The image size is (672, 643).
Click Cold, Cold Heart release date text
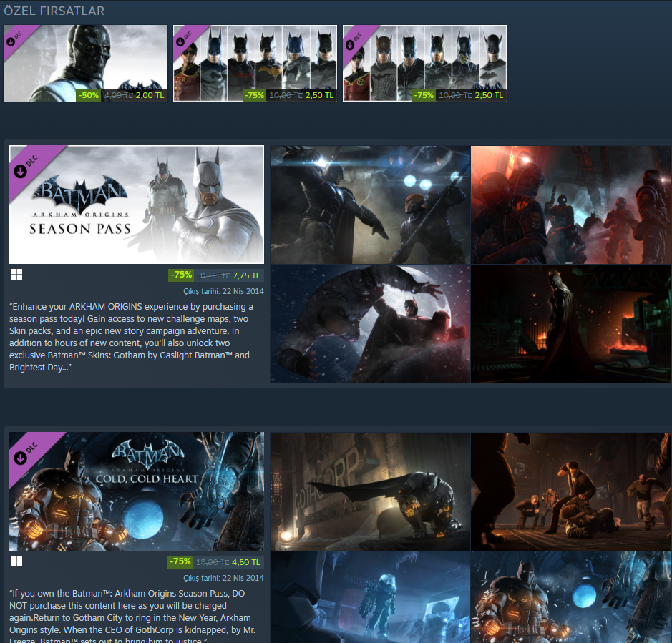(x=224, y=579)
